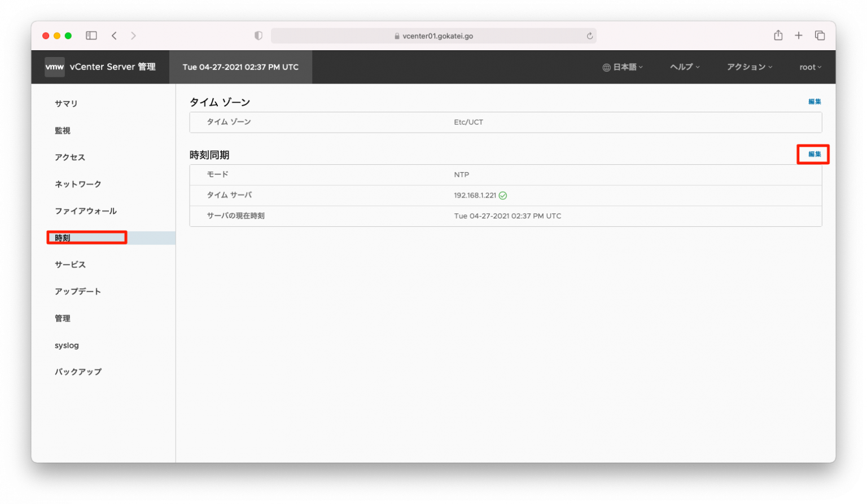Open the アクション actions dropdown
The height and width of the screenshot is (504, 867).
coord(749,67)
